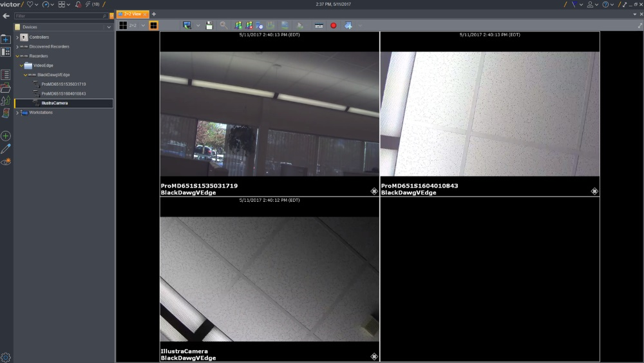Viewport: 644px width, 363px height.
Task: Click the save layout floppy disk icon
Action: (209, 25)
